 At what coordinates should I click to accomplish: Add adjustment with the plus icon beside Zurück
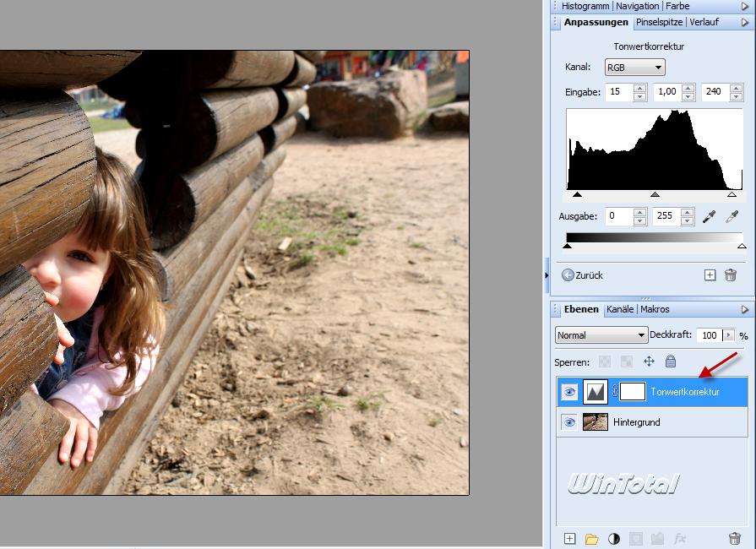click(710, 275)
